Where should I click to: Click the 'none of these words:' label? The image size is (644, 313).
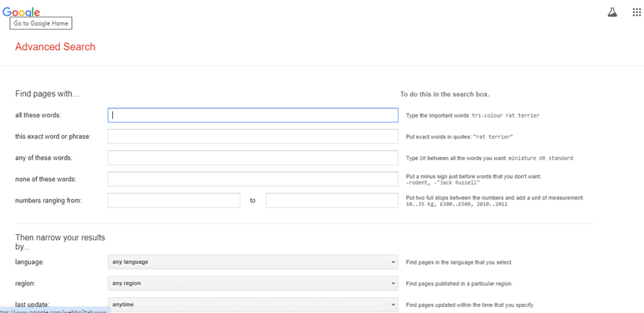coord(45,179)
